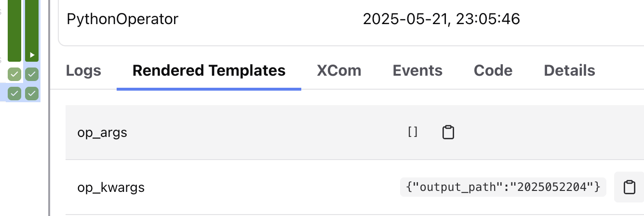This screenshot has height=216, width=644.
Task: Click the PythonOperator operator name
Action: (x=122, y=19)
